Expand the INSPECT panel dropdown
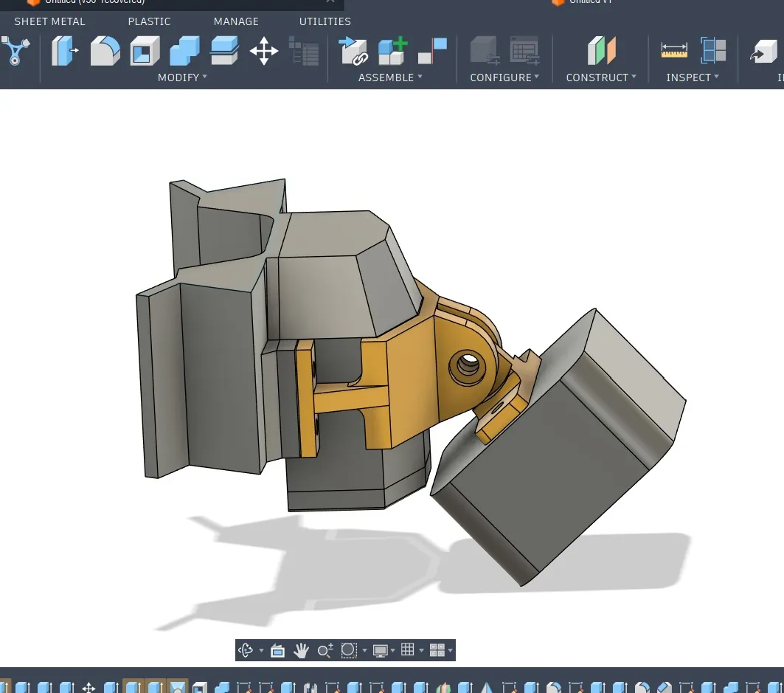784x693 pixels. [693, 77]
